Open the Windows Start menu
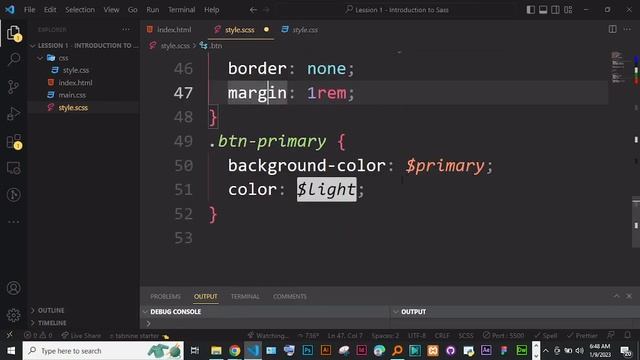The image size is (640, 360). pos(11,351)
